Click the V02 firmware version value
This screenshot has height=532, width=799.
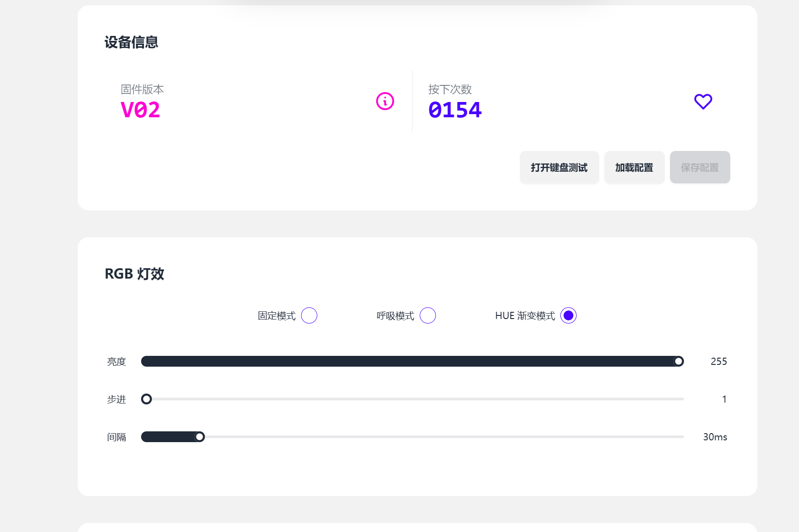pos(140,110)
